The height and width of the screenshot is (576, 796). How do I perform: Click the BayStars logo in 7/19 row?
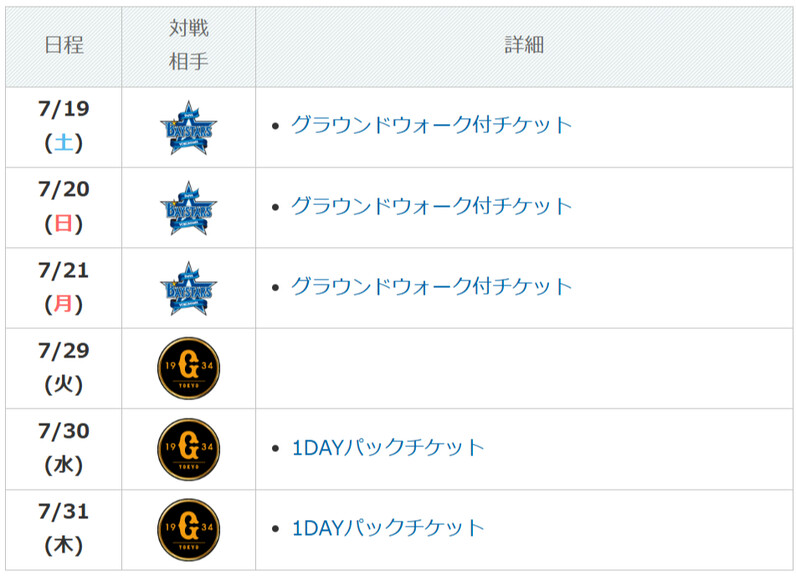(188, 128)
